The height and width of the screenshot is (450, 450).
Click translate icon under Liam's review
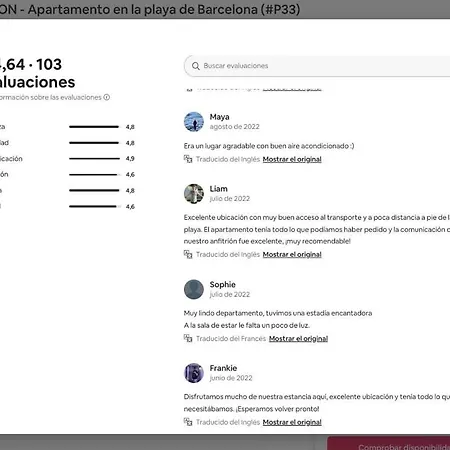point(188,254)
